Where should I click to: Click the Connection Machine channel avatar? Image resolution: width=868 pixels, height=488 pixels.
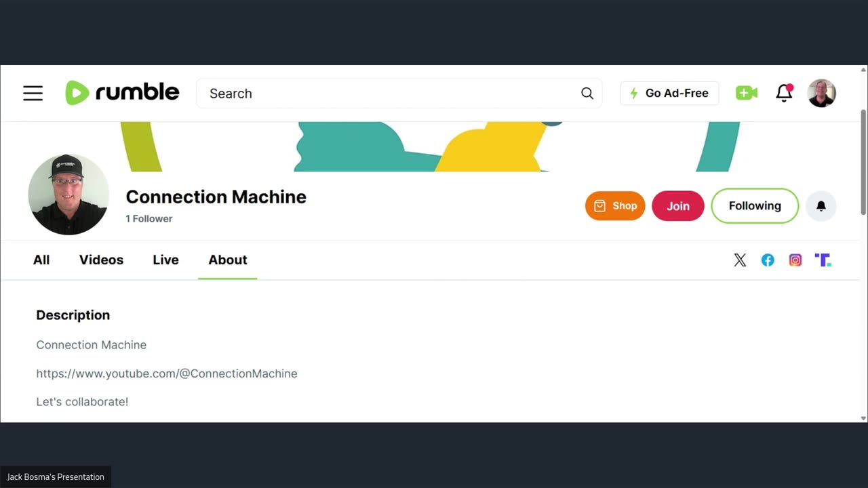pos(68,195)
